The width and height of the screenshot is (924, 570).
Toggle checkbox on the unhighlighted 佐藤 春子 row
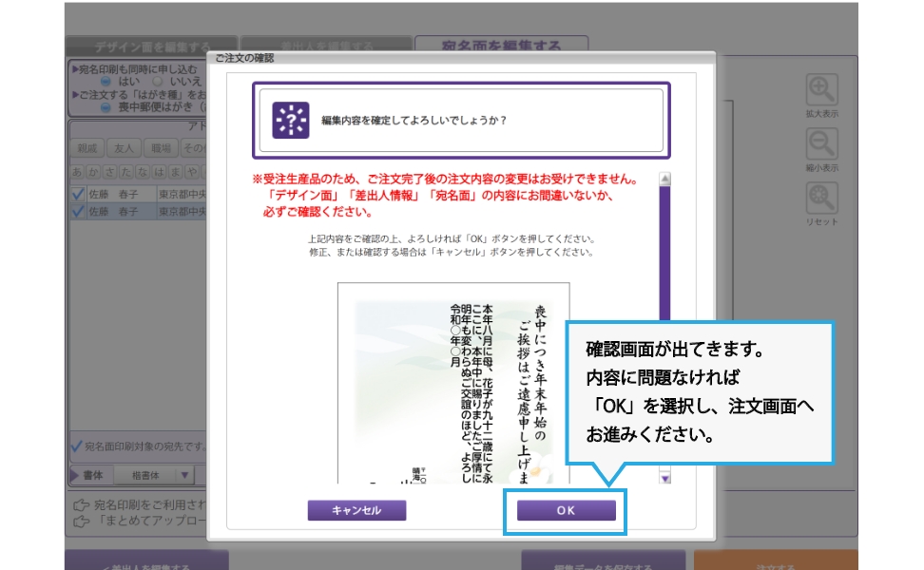(x=78, y=194)
